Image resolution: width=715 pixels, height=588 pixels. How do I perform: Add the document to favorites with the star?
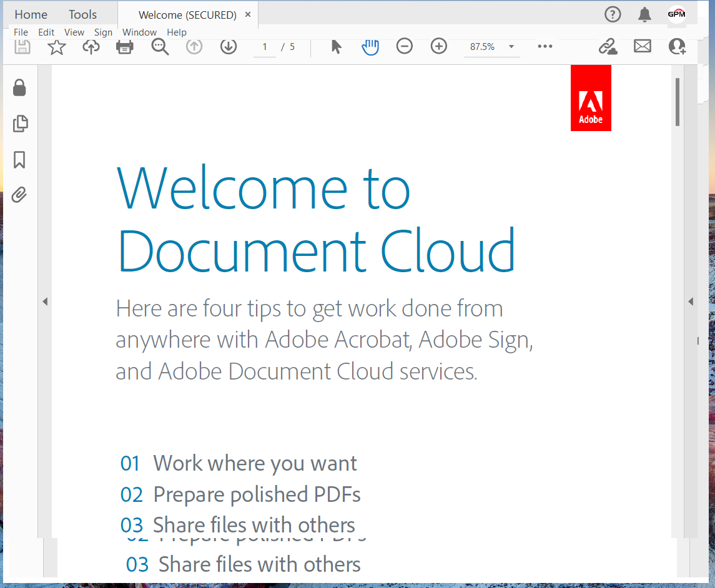56,46
